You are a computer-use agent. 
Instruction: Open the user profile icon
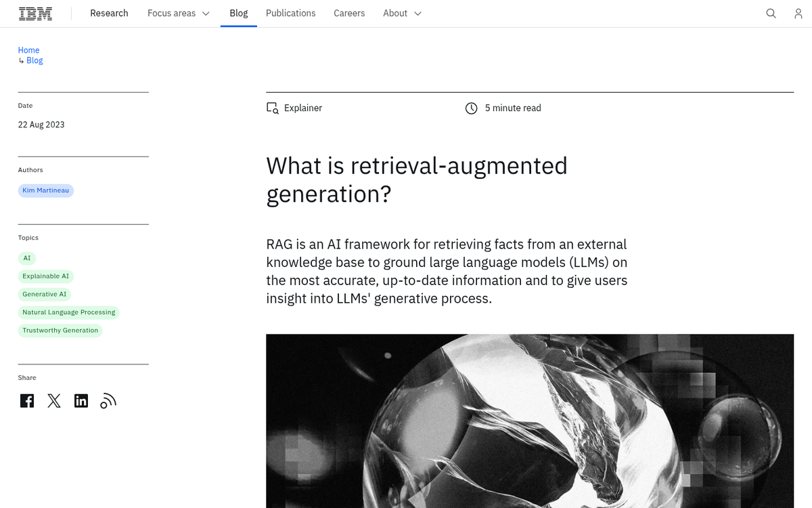pos(798,14)
